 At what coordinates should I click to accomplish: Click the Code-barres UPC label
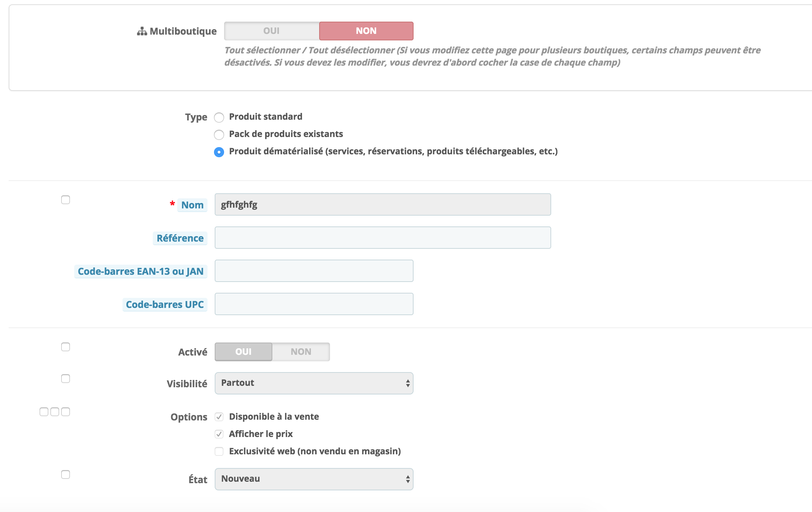click(x=165, y=305)
